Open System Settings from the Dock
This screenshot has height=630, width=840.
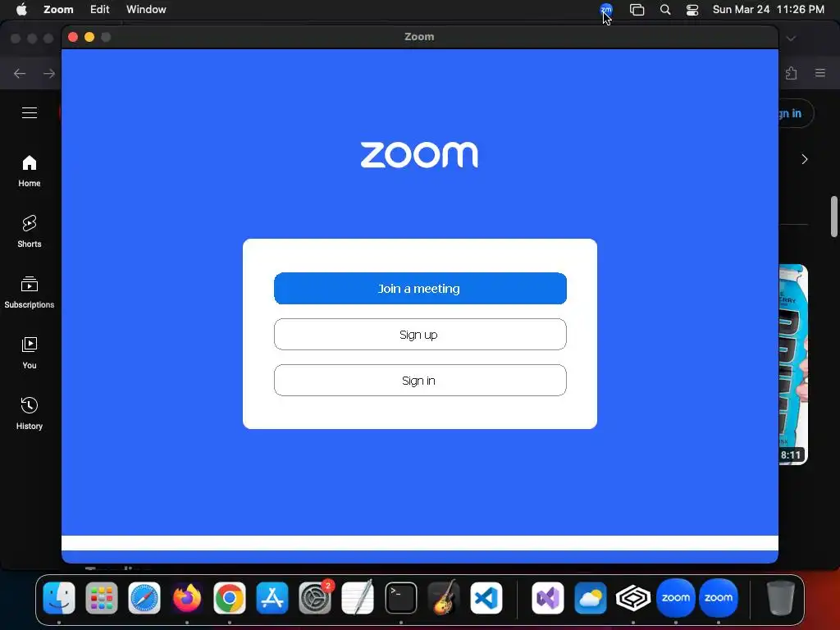(x=315, y=598)
